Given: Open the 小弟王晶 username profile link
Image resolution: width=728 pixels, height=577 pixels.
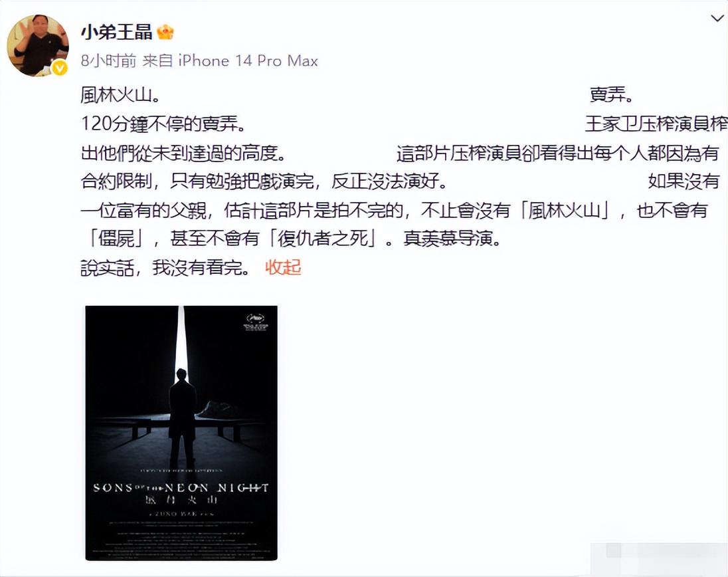Looking at the screenshot, I should coord(116,32).
